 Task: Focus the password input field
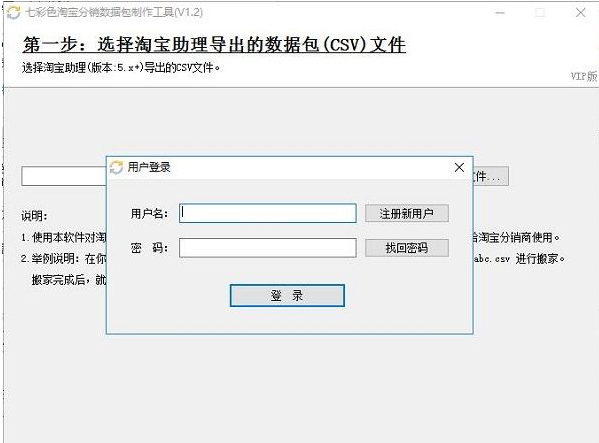pyautogui.click(x=267, y=248)
